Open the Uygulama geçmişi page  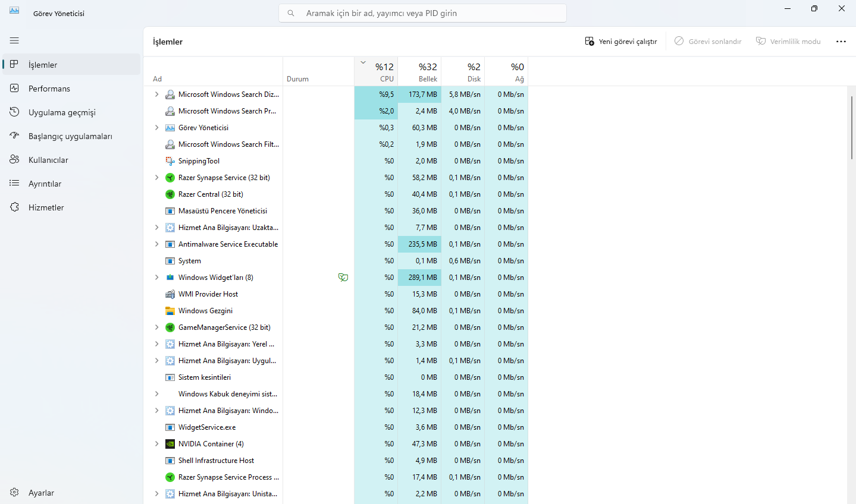coord(71,112)
